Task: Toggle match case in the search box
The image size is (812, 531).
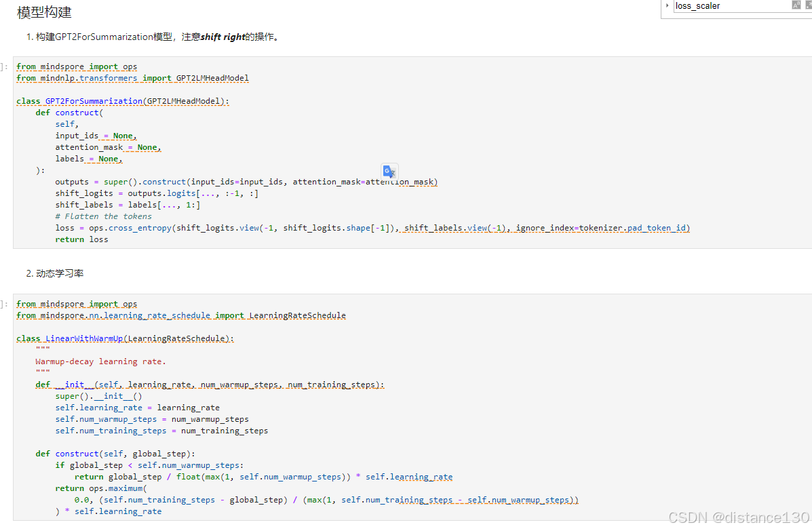Action: coord(796,5)
